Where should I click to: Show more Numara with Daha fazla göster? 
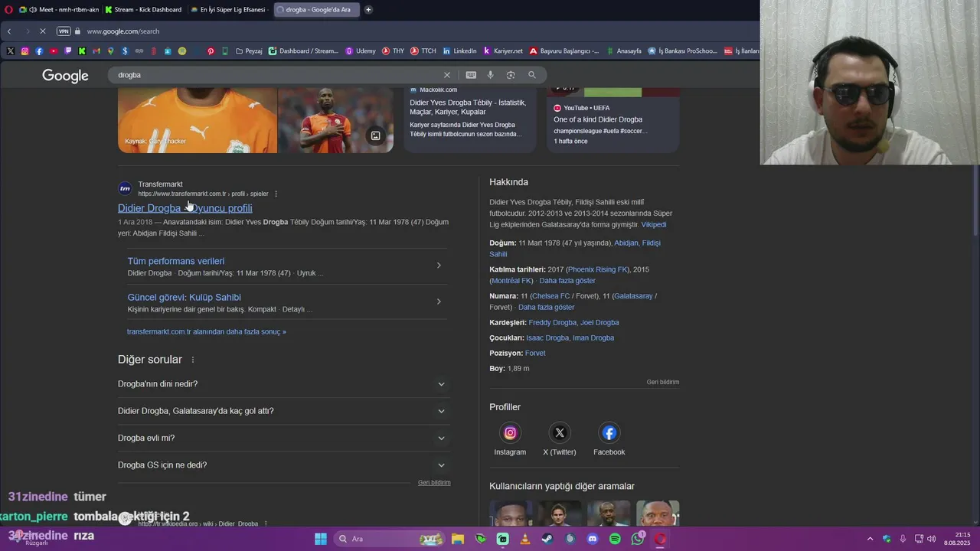[546, 308]
